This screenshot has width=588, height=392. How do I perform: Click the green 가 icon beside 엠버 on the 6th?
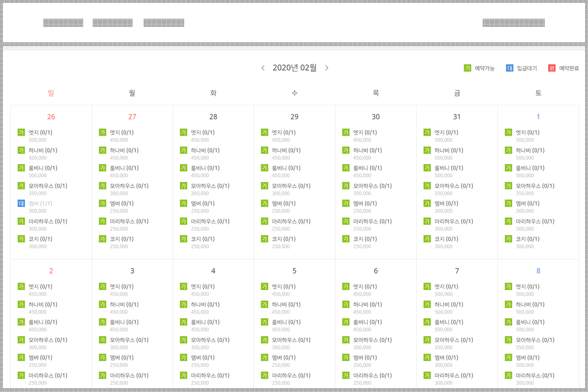(x=345, y=357)
